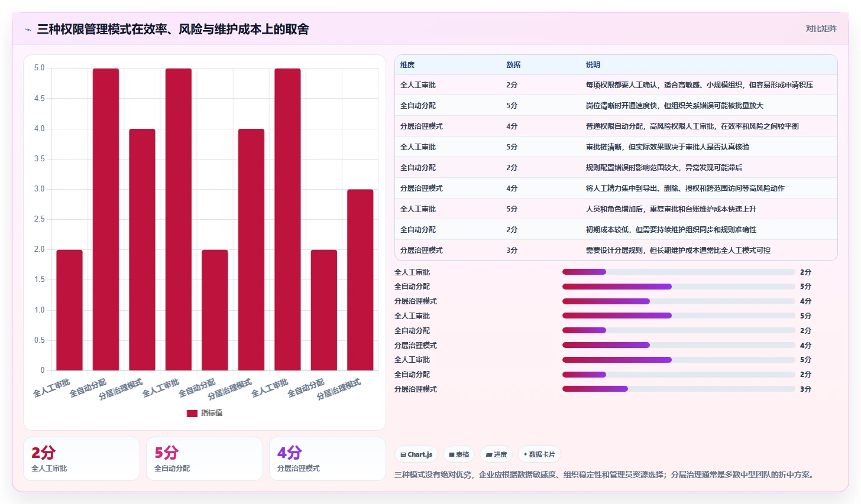Screen dimensions: 861x504
Task: Click the 4.5 y-axis label
Action: click(x=39, y=98)
